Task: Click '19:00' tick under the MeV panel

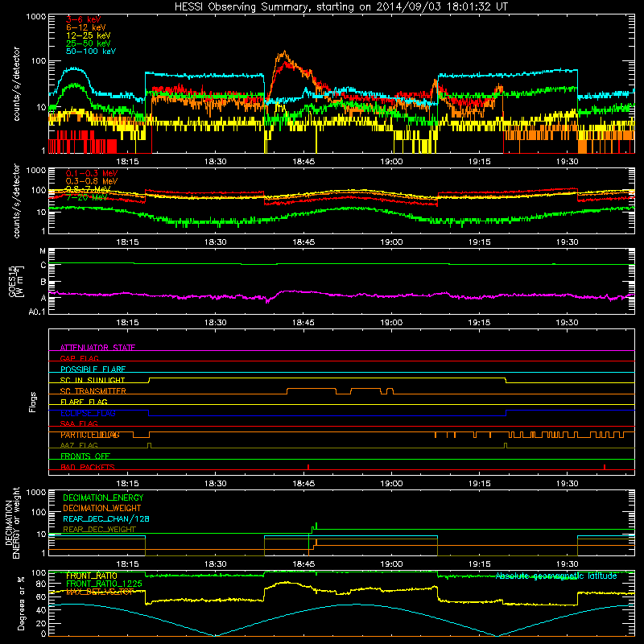Action: (x=391, y=242)
